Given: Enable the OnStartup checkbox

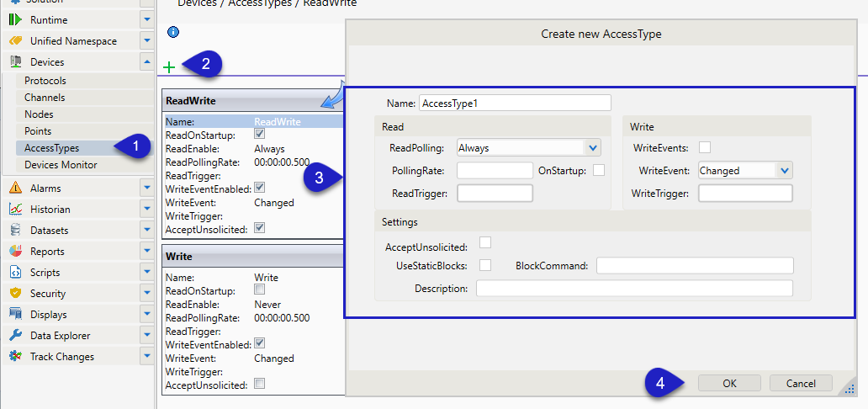Looking at the screenshot, I should click(599, 170).
